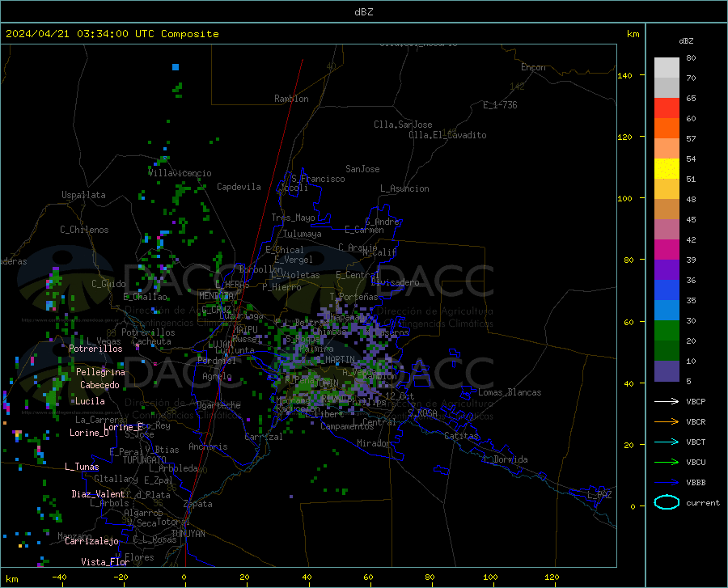The width and height of the screenshot is (728, 588).
Task: Click the Anchoris place label
Action: pyautogui.click(x=208, y=446)
